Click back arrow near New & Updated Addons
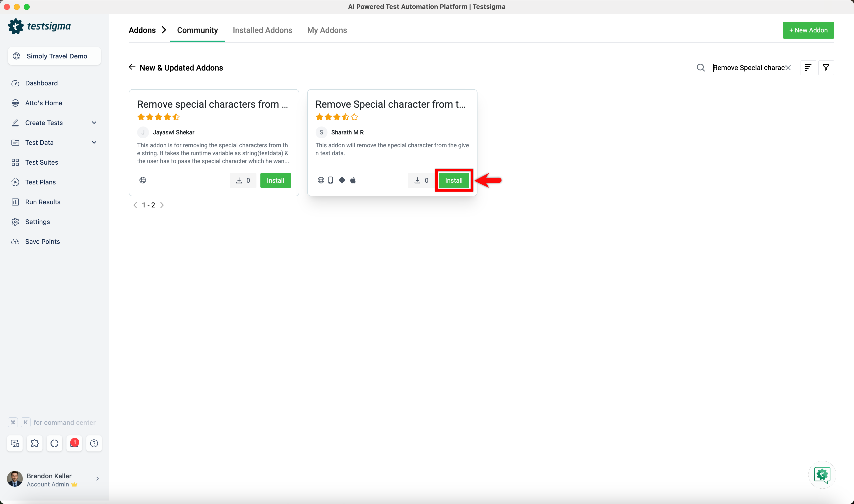This screenshot has height=504, width=854. point(132,67)
